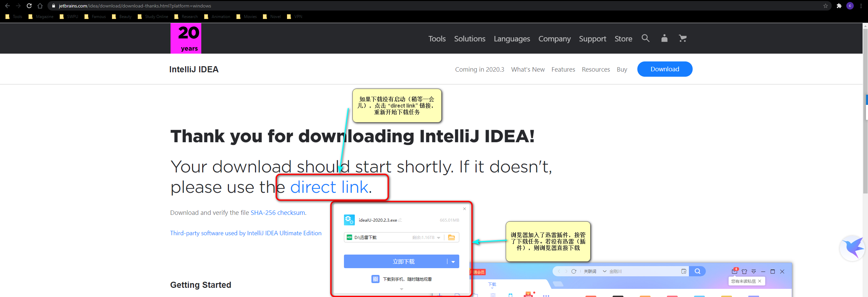Screen dimensions: 868x297
Task: Open the Store menu
Action: coord(623,39)
